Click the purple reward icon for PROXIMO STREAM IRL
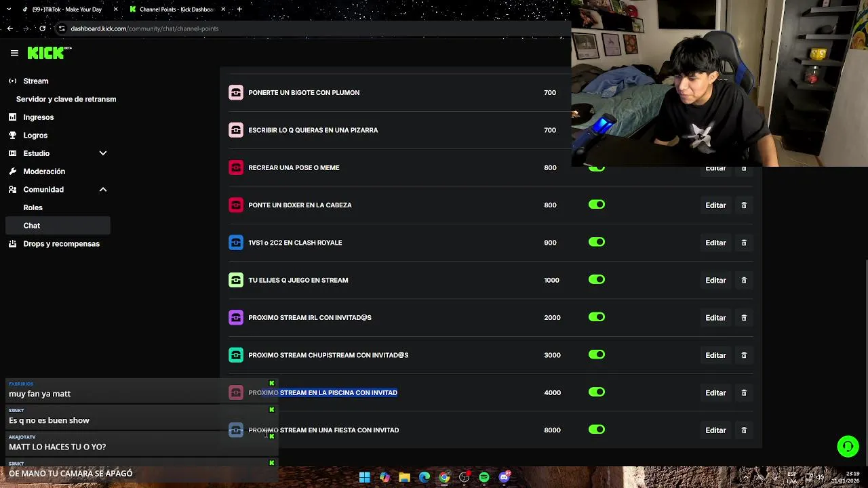Screen dimensions: 868x488 click(236, 317)
